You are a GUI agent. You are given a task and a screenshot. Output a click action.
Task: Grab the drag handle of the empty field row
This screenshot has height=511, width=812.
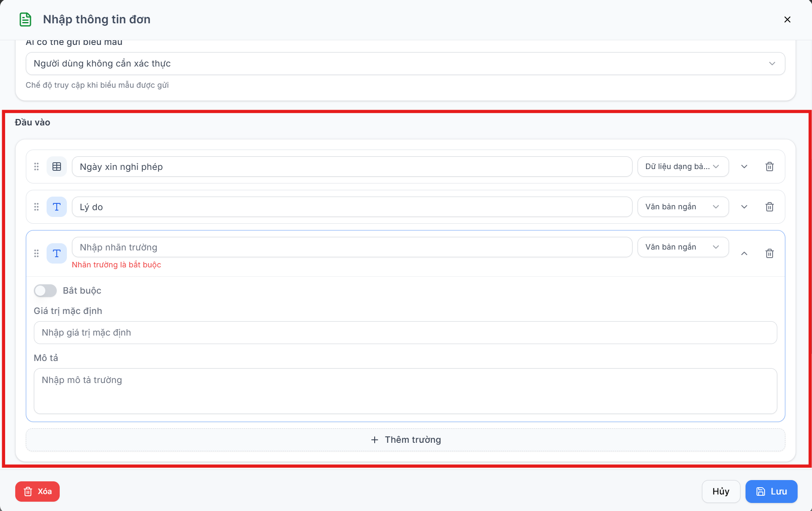point(36,253)
